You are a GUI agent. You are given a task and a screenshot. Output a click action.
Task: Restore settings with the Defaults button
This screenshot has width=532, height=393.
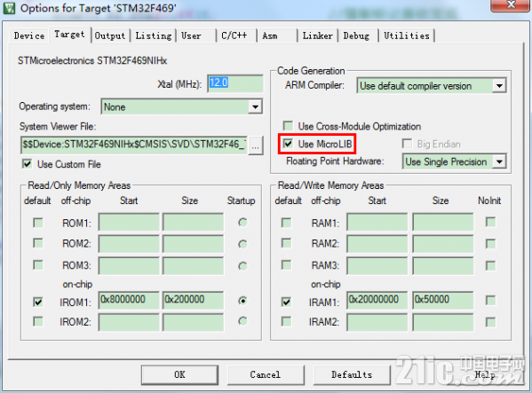(x=352, y=374)
